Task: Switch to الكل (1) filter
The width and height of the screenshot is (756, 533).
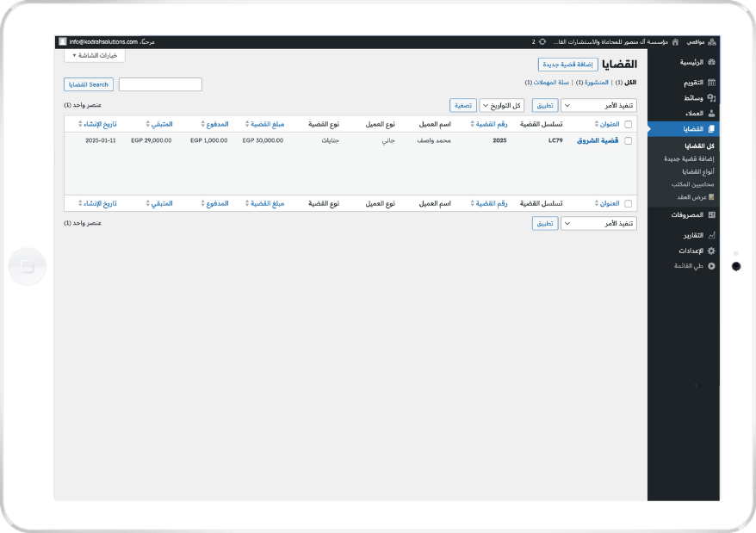Action: (x=626, y=83)
